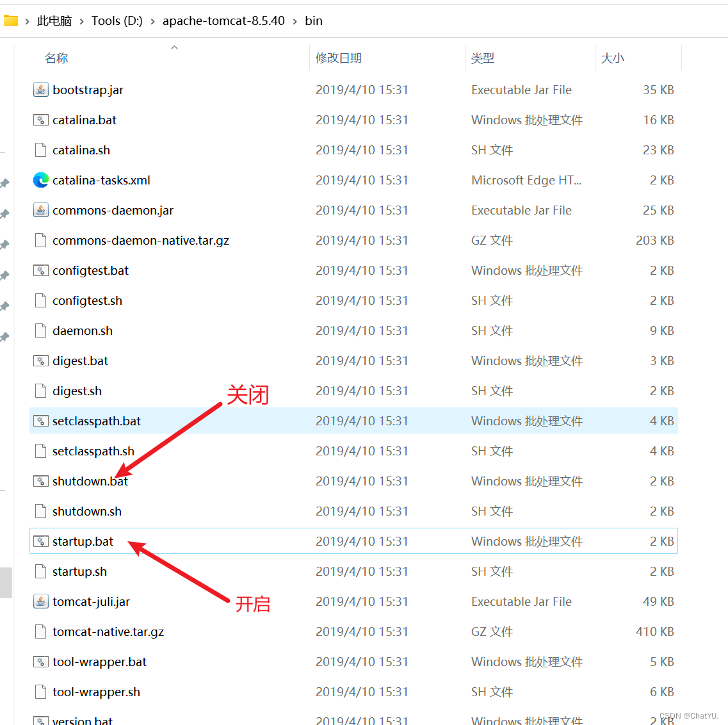Click the tool-wrapper.sh file icon
The image size is (728, 725).
(x=41, y=692)
